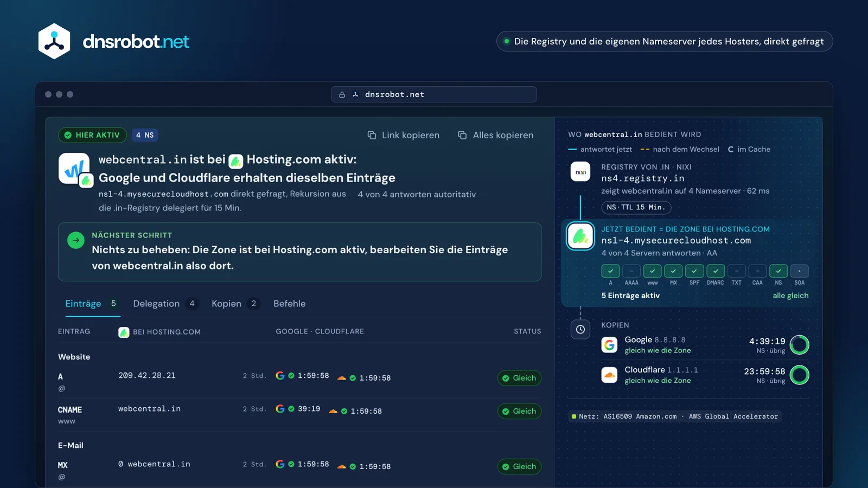
Task: Click the dnsrobot.net hexagon logo
Action: tap(54, 41)
